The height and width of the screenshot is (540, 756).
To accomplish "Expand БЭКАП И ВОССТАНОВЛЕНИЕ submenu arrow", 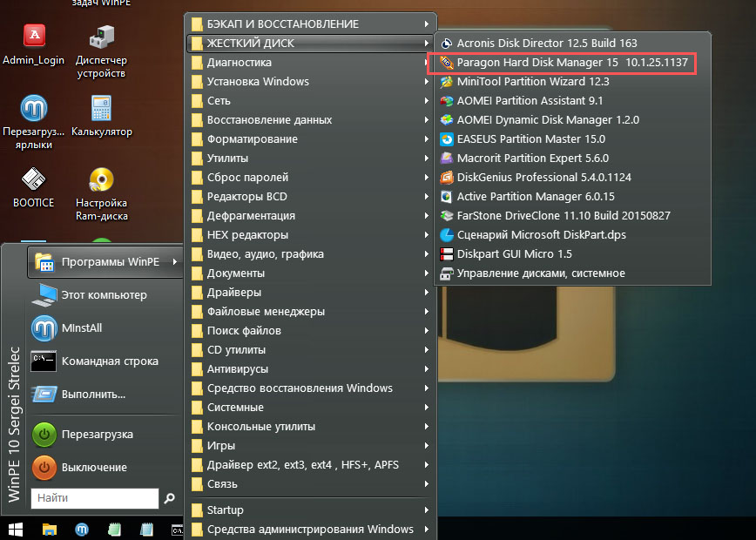I will point(427,24).
